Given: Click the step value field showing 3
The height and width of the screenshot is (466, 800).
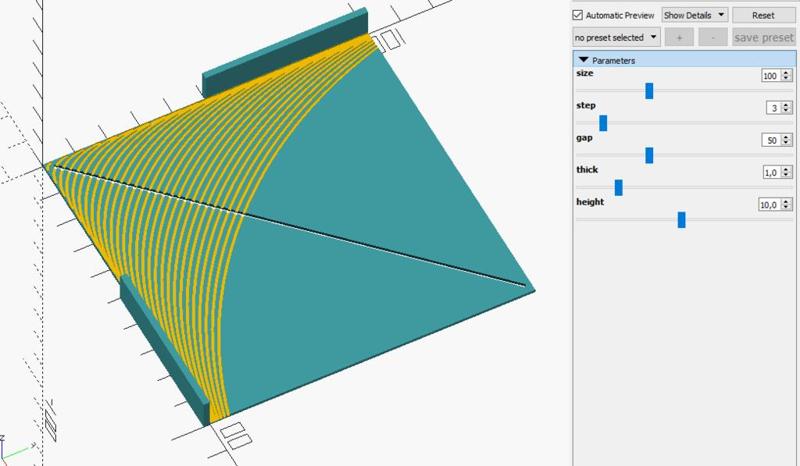Looking at the screenshot, I should [x=773, y=108].
